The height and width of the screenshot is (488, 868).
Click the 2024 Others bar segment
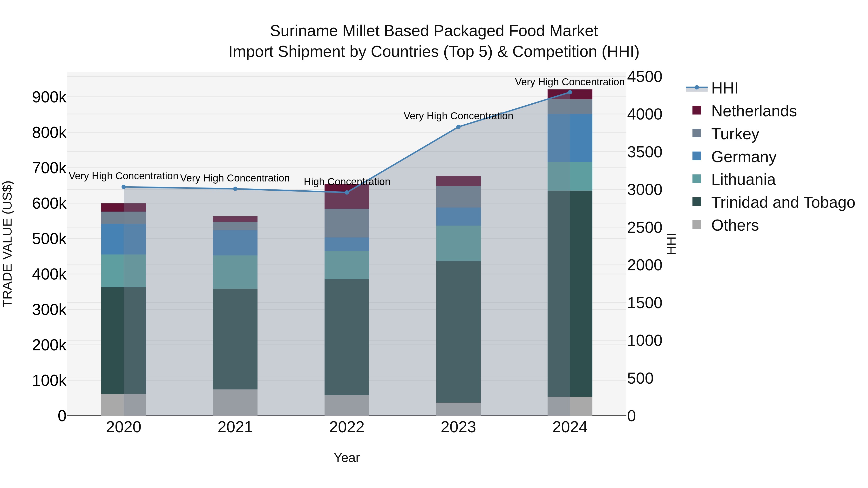pyautogui.click(x=570, y=406)
